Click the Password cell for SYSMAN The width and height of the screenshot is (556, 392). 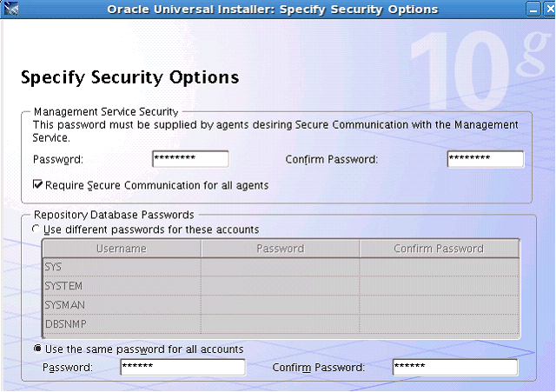pos(280,305)
